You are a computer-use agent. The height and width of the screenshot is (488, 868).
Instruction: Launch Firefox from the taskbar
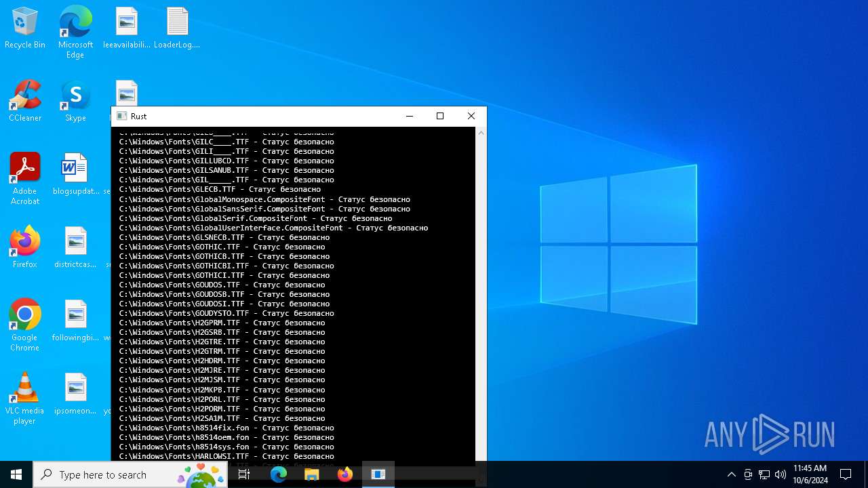pos(345,474)
